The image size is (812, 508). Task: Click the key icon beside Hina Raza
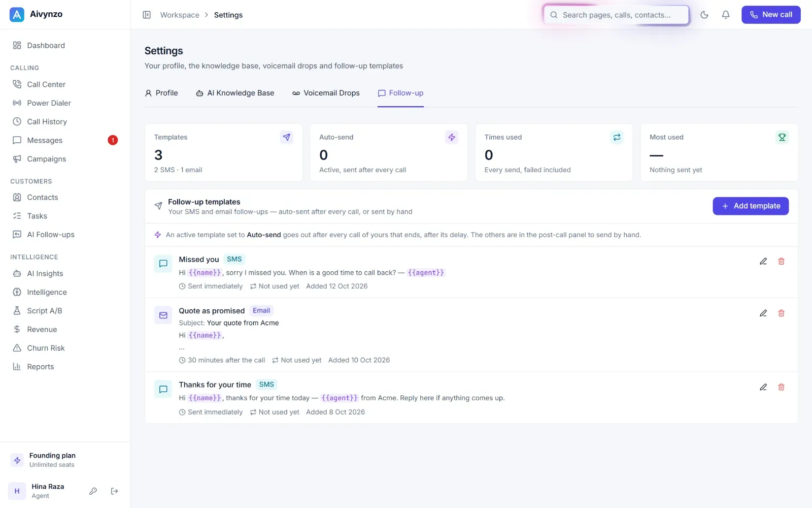pyautogui.click(x=93, y=491)
